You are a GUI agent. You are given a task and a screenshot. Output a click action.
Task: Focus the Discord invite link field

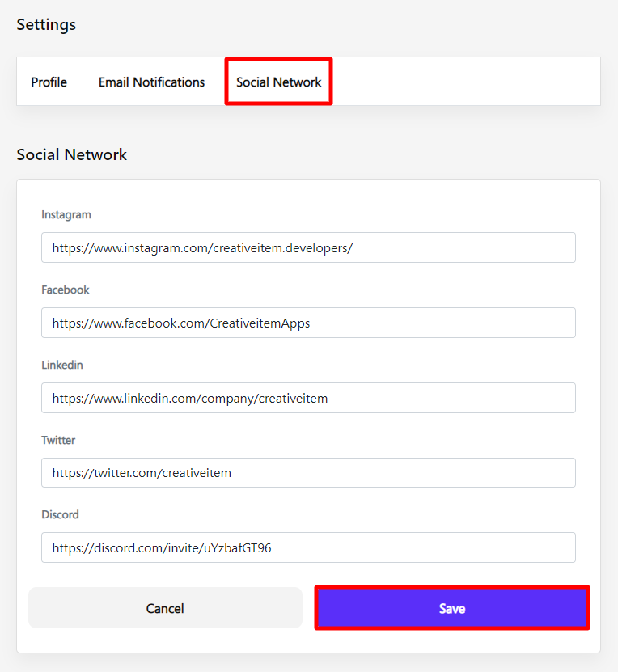[x=308, y=547]
